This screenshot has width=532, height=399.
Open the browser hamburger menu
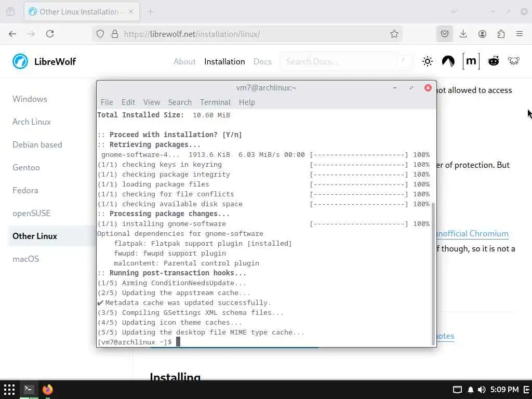click(520, 34)
